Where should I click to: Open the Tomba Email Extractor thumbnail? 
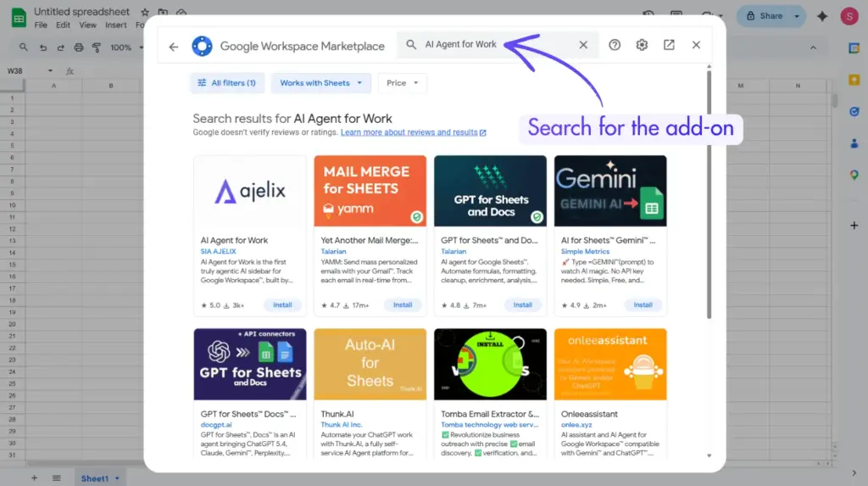point(490,364)
